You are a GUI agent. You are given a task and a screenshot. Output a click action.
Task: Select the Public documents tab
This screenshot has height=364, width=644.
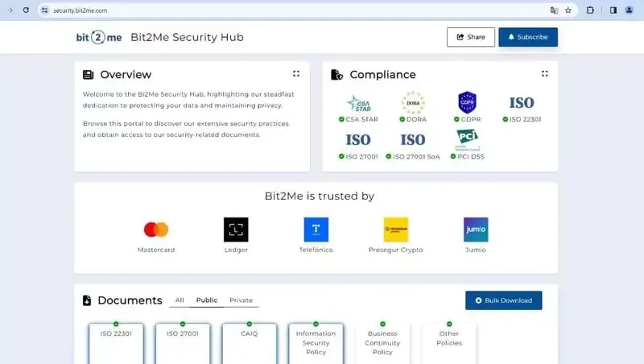pos(207,300)
